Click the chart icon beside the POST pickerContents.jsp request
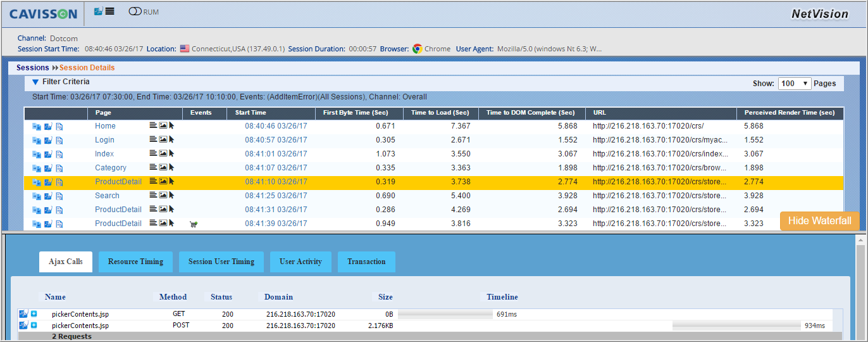Screen dimensions: 868x342 coord(23,325)
